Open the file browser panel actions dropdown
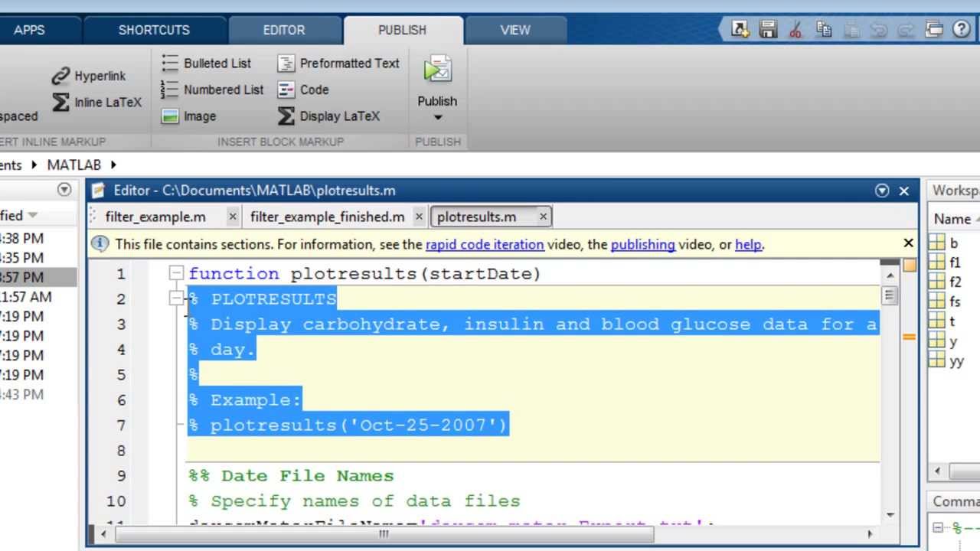This screenshot has height=551, width=980. point(64,190)
